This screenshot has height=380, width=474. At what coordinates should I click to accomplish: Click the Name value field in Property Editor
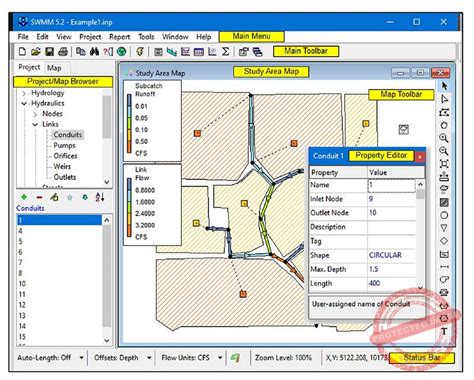coord(391,185)
